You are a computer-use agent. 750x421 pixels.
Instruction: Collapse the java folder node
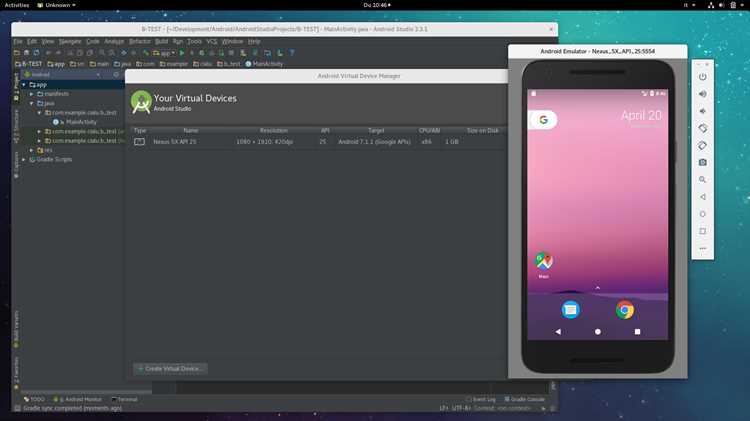(x=32, y=103)
